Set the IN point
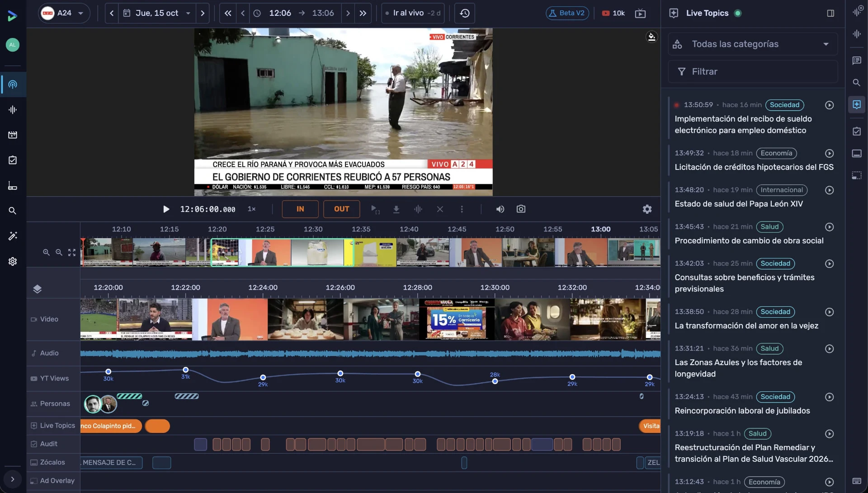 (300, 209)
